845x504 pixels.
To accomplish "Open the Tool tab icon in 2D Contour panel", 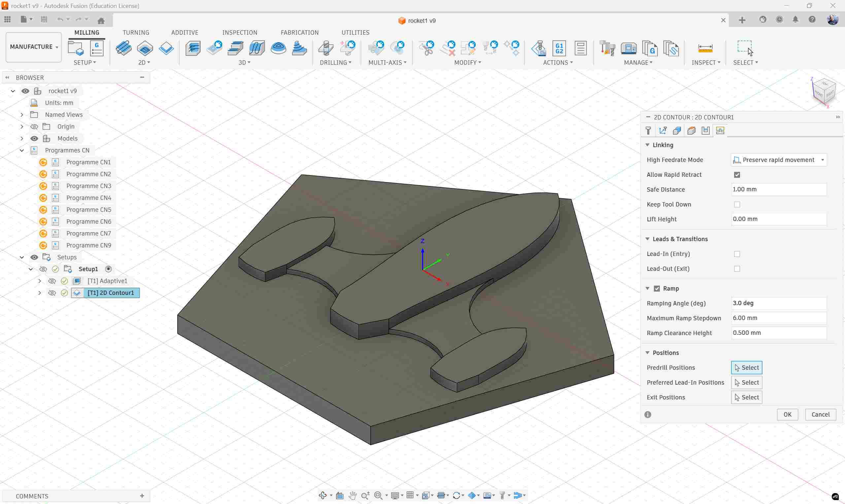I will 648,130.
